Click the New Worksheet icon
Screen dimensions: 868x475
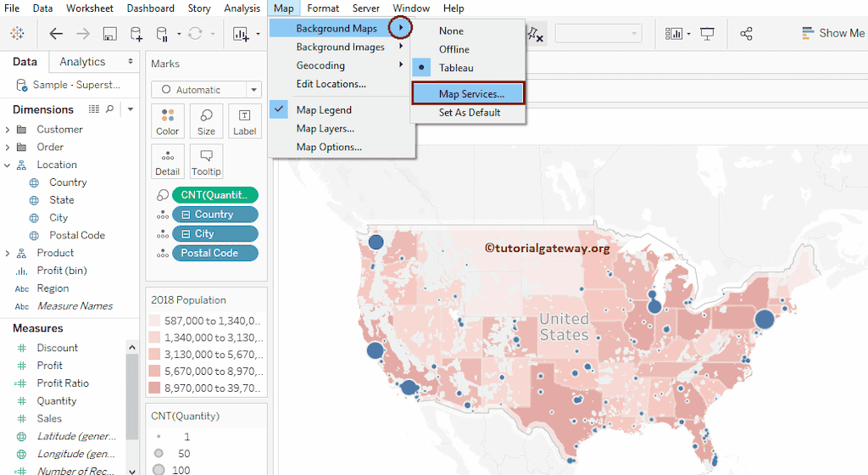[241, 34]
